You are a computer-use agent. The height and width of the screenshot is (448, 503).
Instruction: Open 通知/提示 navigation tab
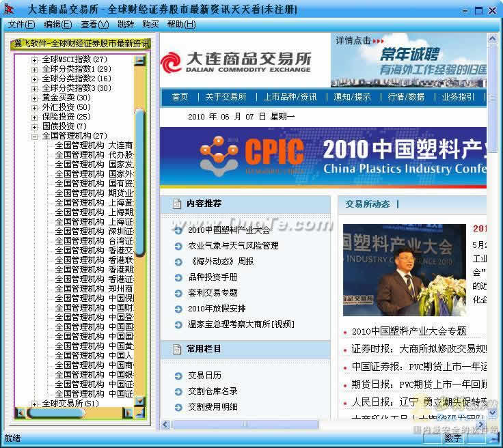352,97
